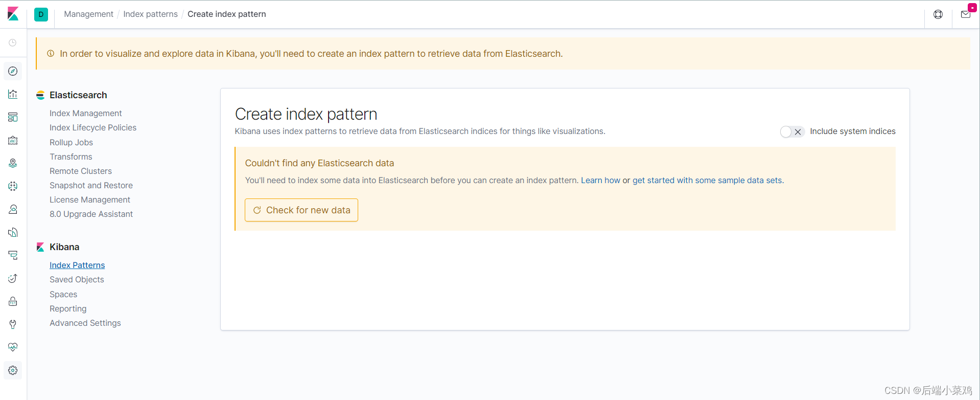Screen dimensions: 980x400
Task: Click the Kibana section heading
Action: [64, 247]
